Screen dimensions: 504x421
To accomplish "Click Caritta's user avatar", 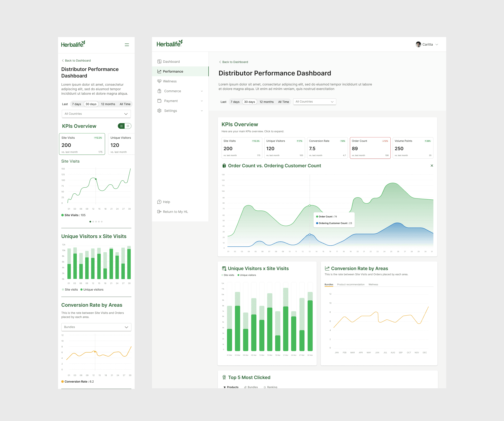I will click(418, 44).
